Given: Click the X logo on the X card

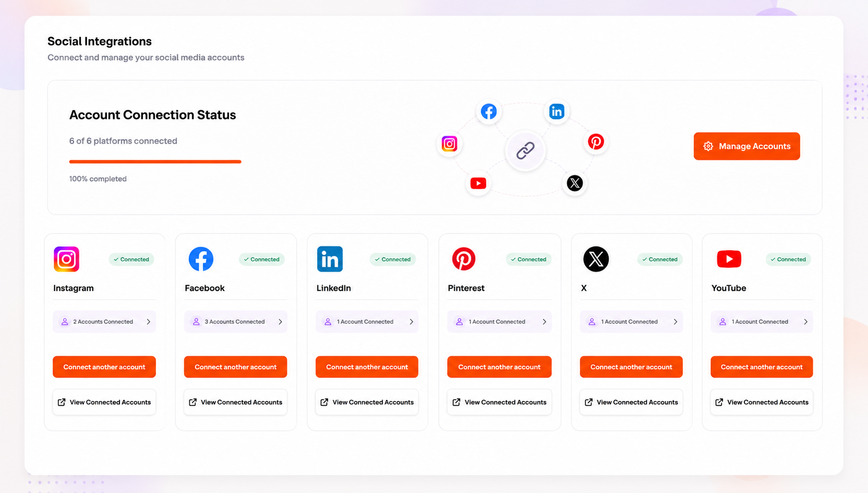Looking at the screenshot, I should click(596, 259).
